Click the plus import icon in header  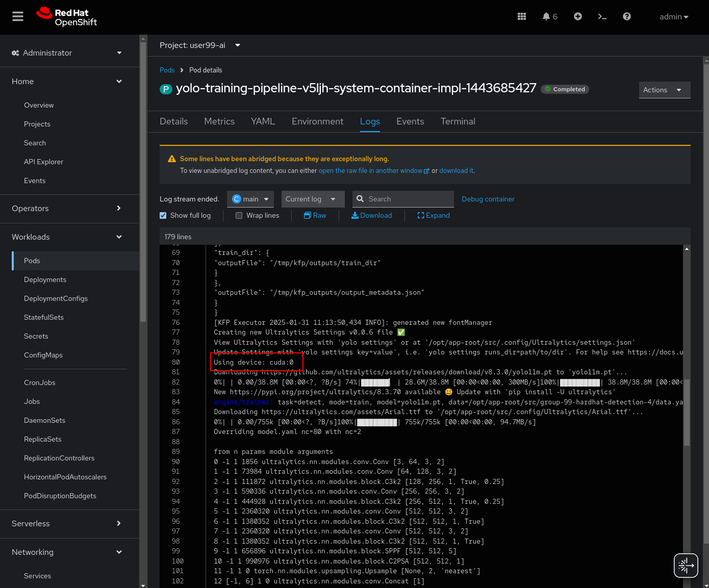point(578,17)
